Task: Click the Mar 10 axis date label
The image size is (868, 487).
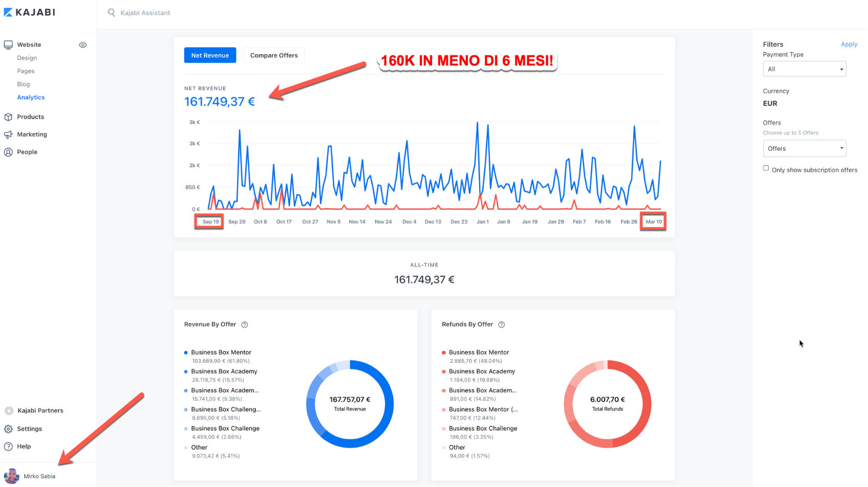Action: pos(654,222)
